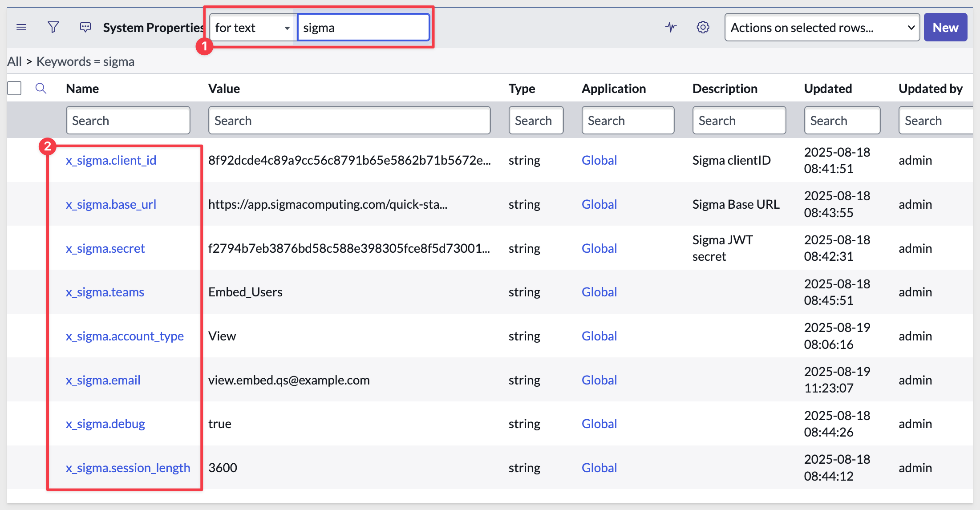The height and width of the screenshot is (510, 980).
Task: Open the 'for text' search field dropdown
Action: (253, 28)
